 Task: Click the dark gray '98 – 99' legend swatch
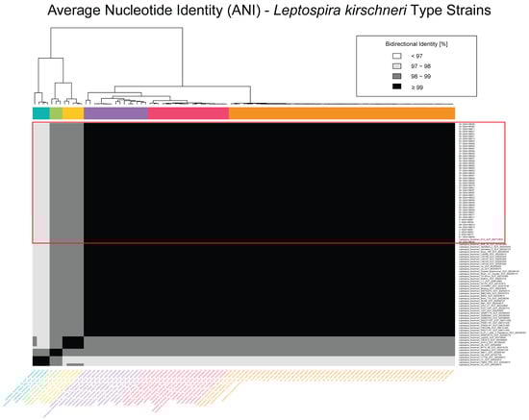(397, 76)
